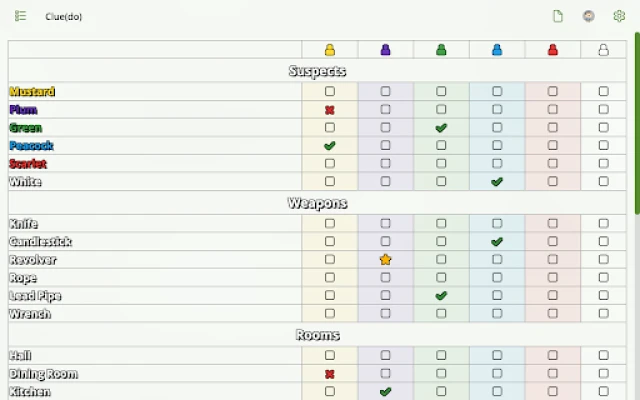The image size is (640, 400).
Task: Select the yellow player pawn header
Action: [x=330, y=50]
